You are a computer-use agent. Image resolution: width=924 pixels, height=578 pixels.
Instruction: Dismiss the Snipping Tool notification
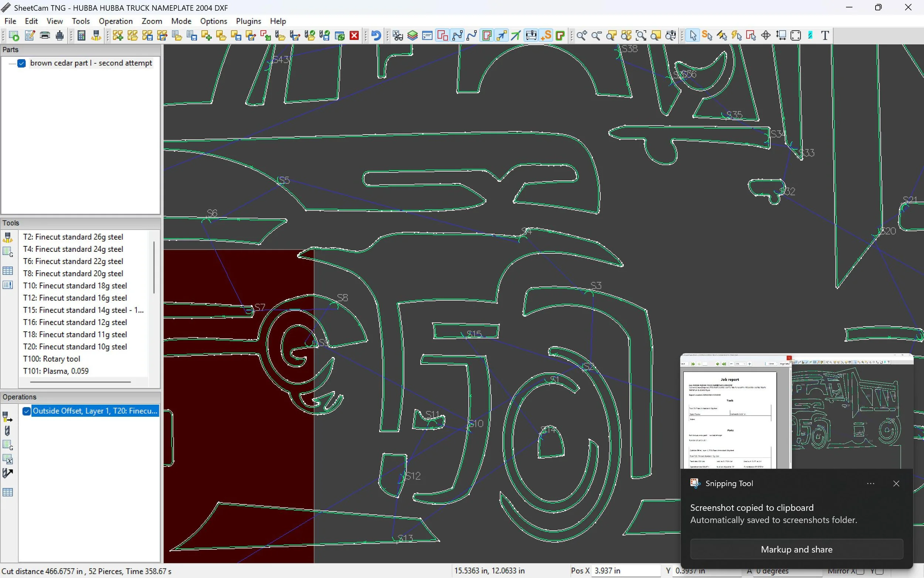[x=896, y=484]
